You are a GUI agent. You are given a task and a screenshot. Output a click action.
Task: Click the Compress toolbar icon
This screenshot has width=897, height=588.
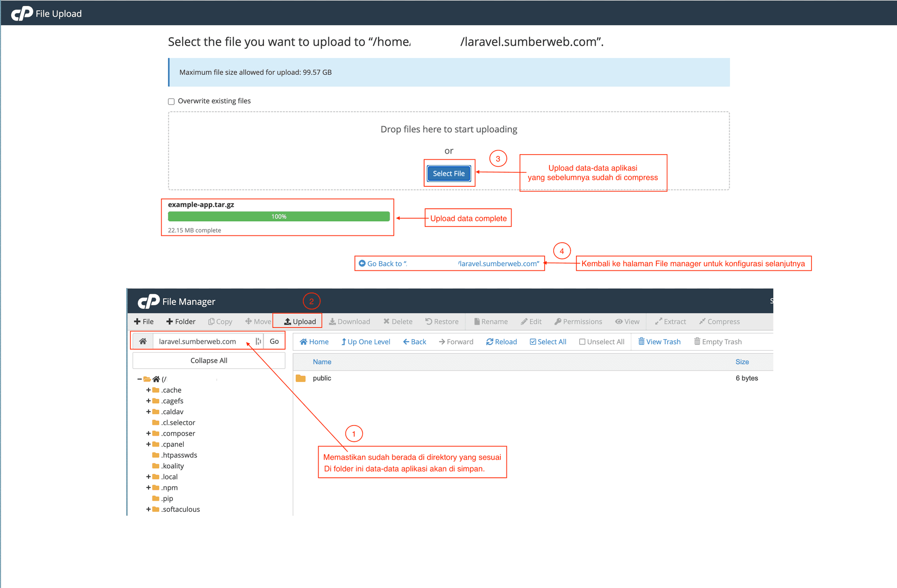(x=702, y=321)
